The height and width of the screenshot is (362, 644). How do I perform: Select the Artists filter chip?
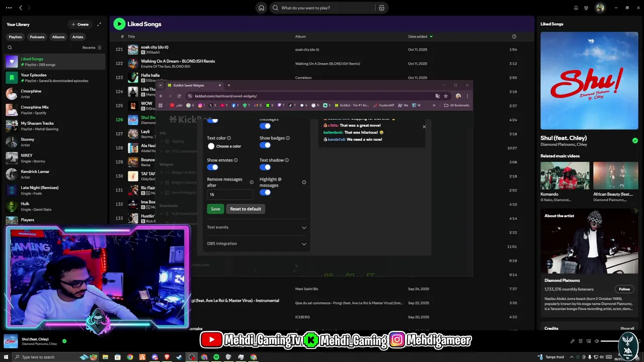pyautogui.click(x=77, y=37)
